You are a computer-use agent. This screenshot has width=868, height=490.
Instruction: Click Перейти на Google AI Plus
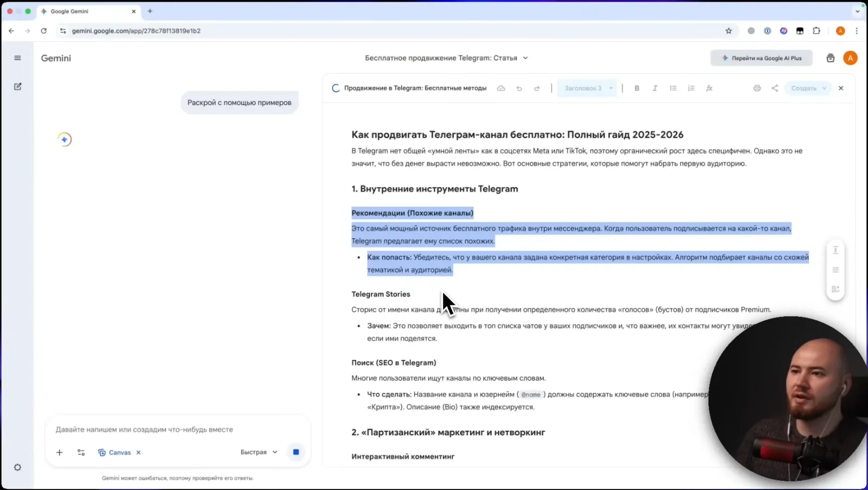point(761,58)
